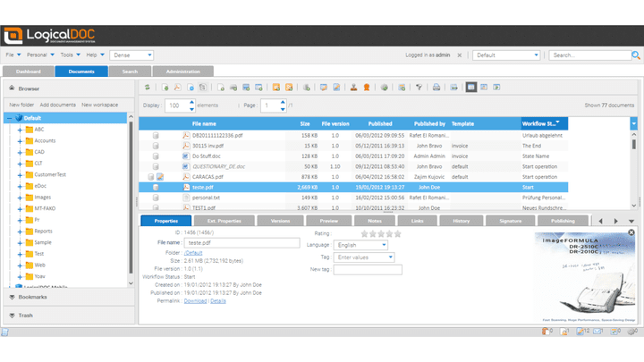Switch to the Administration tab
Viewport: 644px width, 362px height.
182,71
